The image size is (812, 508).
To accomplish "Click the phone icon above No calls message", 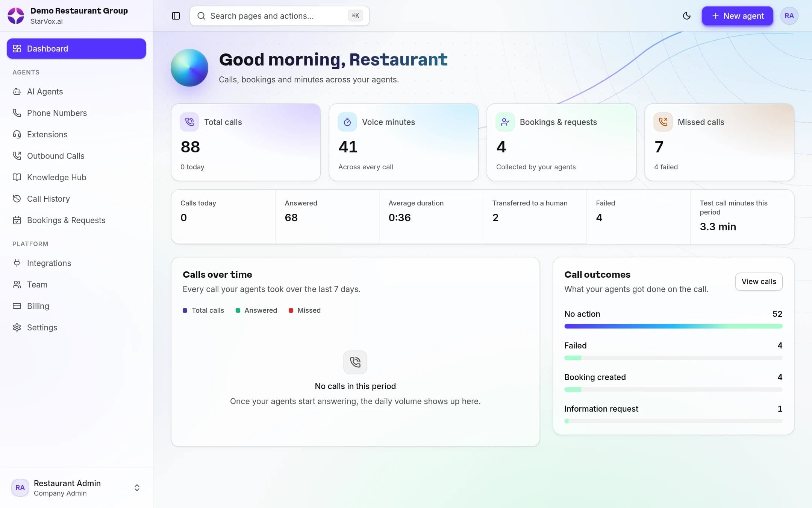I will coord(355,362).
